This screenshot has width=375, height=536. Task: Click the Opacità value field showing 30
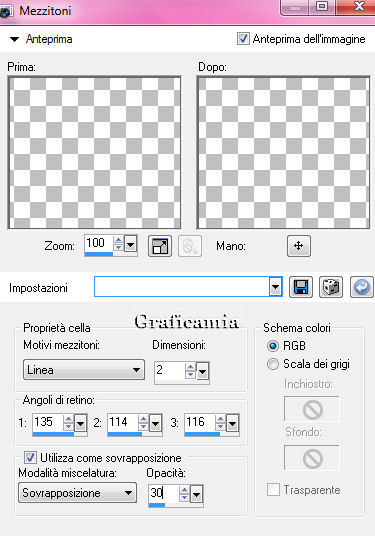point(163,493)
